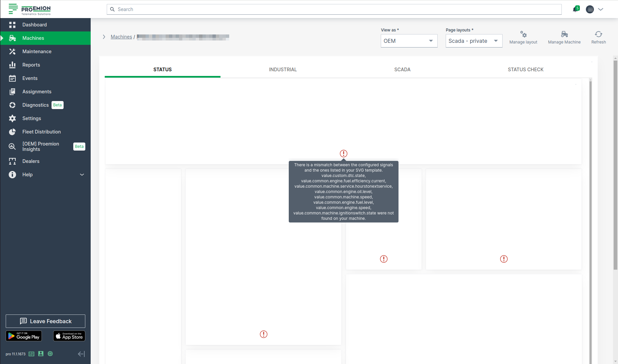The width and height of the screenshot is (618, 364).
Task: Open the View as OEM dropdown
Action: 409,41
